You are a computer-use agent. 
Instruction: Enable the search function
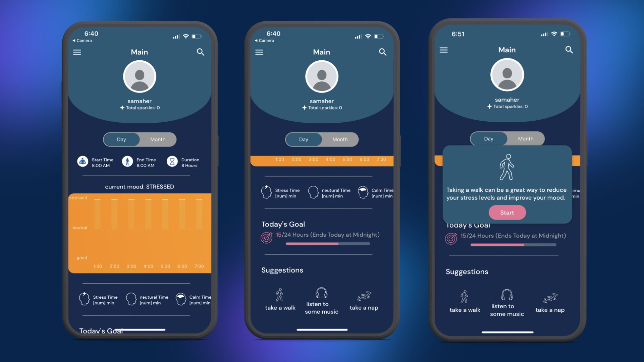200,52
